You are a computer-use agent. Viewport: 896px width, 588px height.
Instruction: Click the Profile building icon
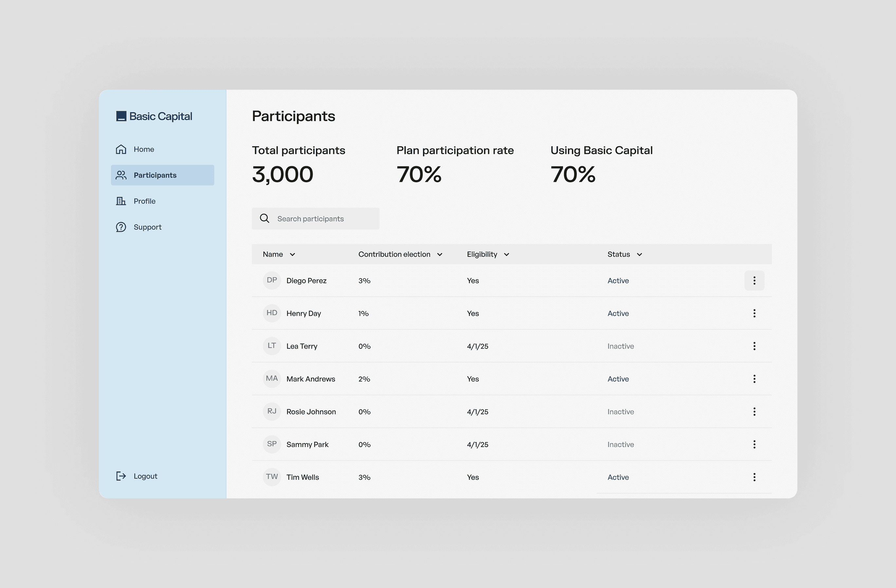(x=121, y=201)
